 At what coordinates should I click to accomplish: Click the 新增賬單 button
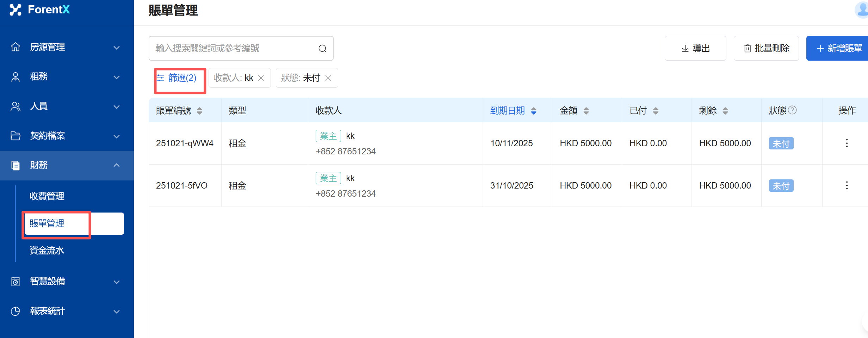point(839,48)
